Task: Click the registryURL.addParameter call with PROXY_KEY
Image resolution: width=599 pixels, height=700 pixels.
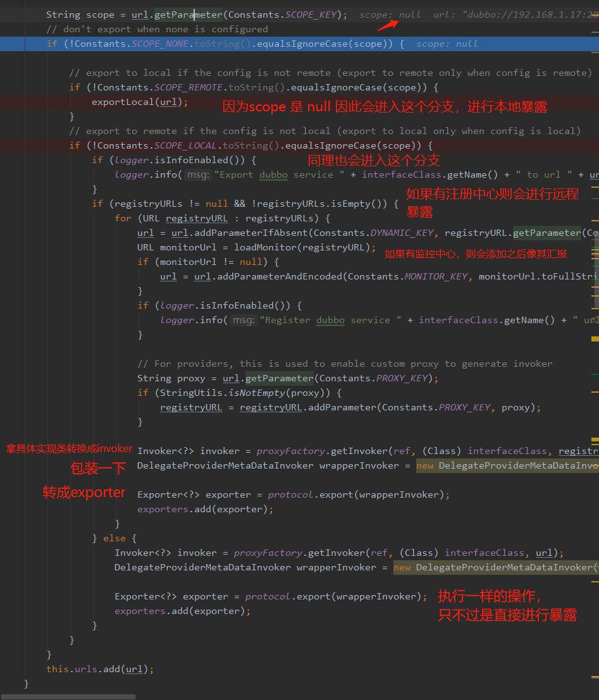Action: 387,407
